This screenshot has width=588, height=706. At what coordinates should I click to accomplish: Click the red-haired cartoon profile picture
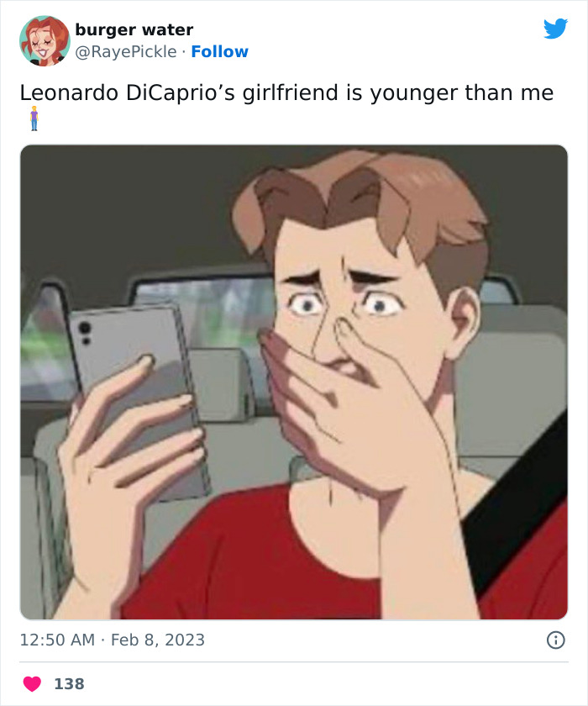click(x=39, y=37)
